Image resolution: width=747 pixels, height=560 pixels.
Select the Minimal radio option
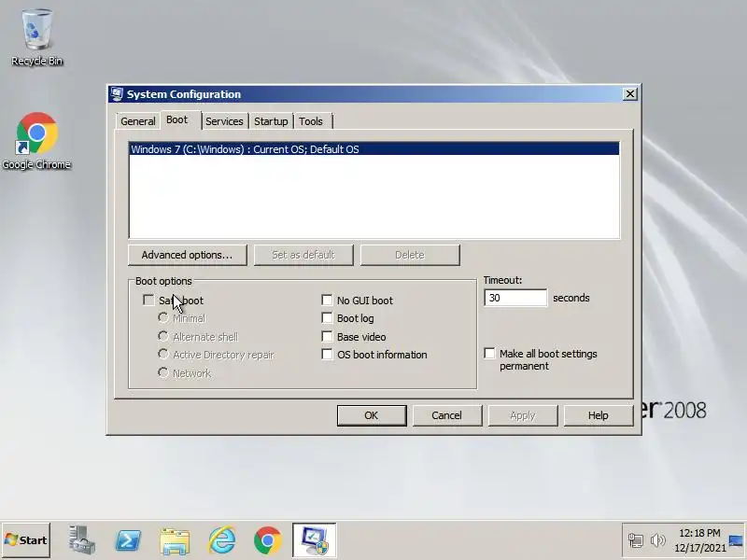163,317
